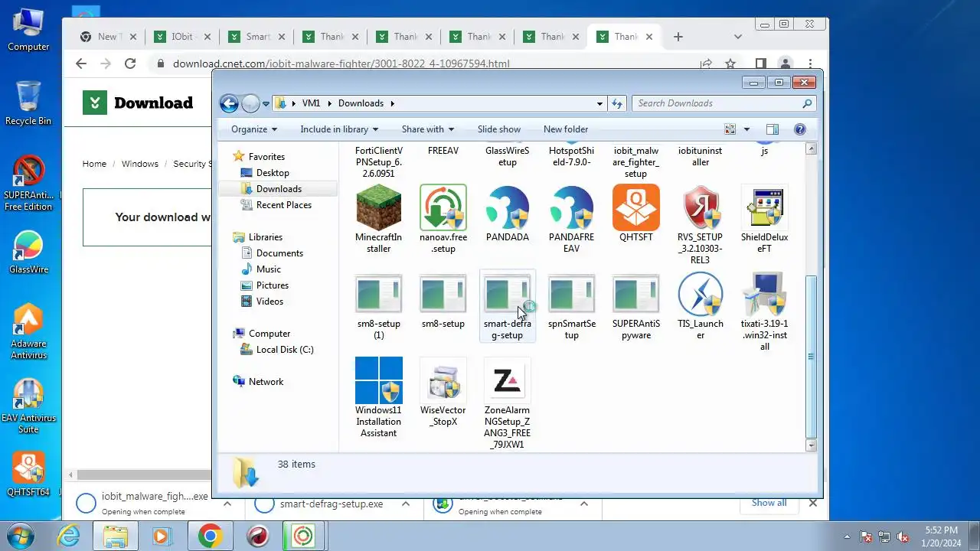Select the PANDADA installer icon
The height and width of the screenshot is (551, 980).
coord(507,207)
